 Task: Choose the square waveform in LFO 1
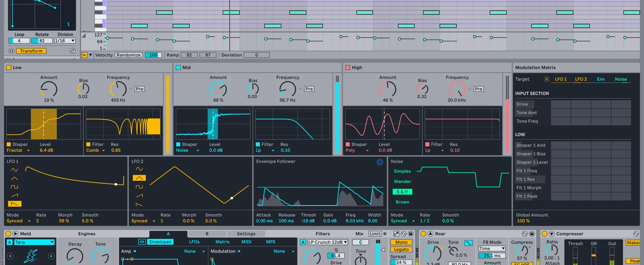(x=14, y=187)
